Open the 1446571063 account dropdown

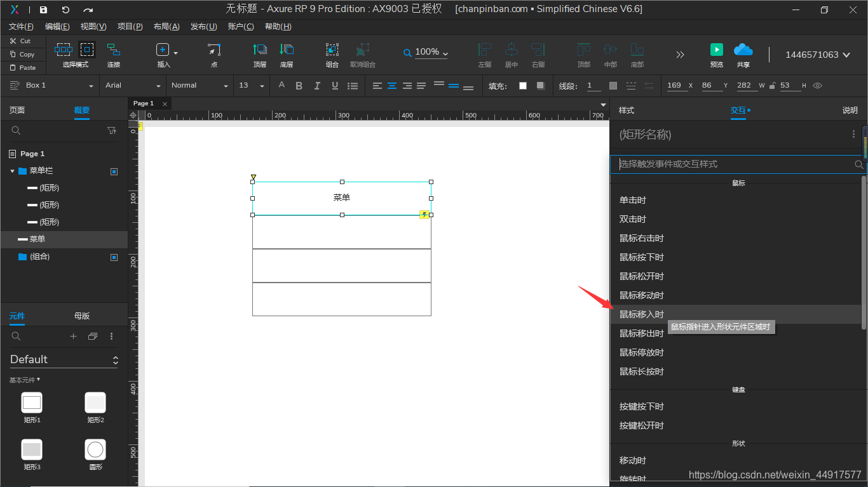tap(817, 55)
